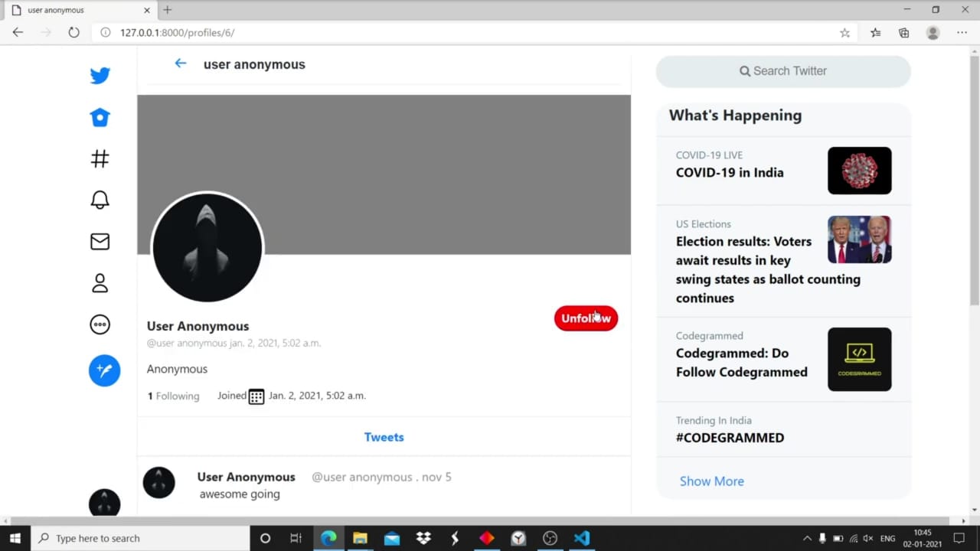Screen dimensions: 980x551
Task: Open the #CODEGRAMMED trending hashtag
Action: pyautogui.click(x=730, y=438)
